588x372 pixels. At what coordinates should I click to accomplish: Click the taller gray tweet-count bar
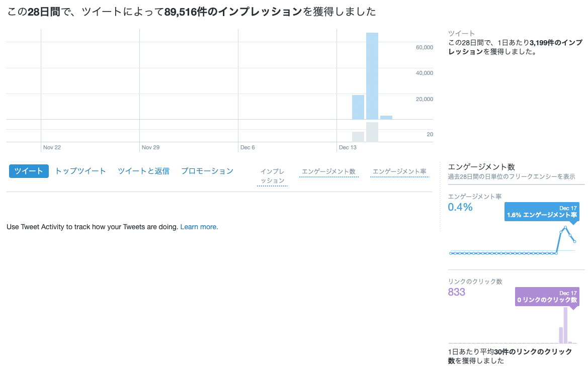click(372, 132)
